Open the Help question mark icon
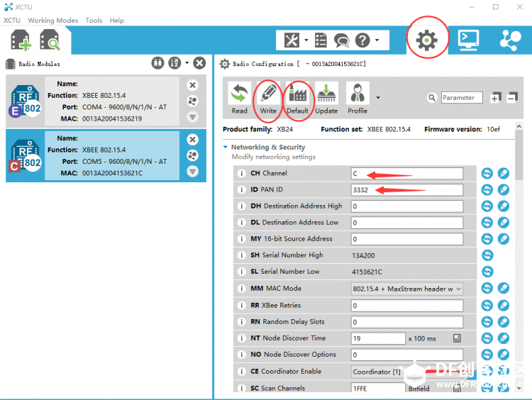532x400 pixels. [362, 40]
